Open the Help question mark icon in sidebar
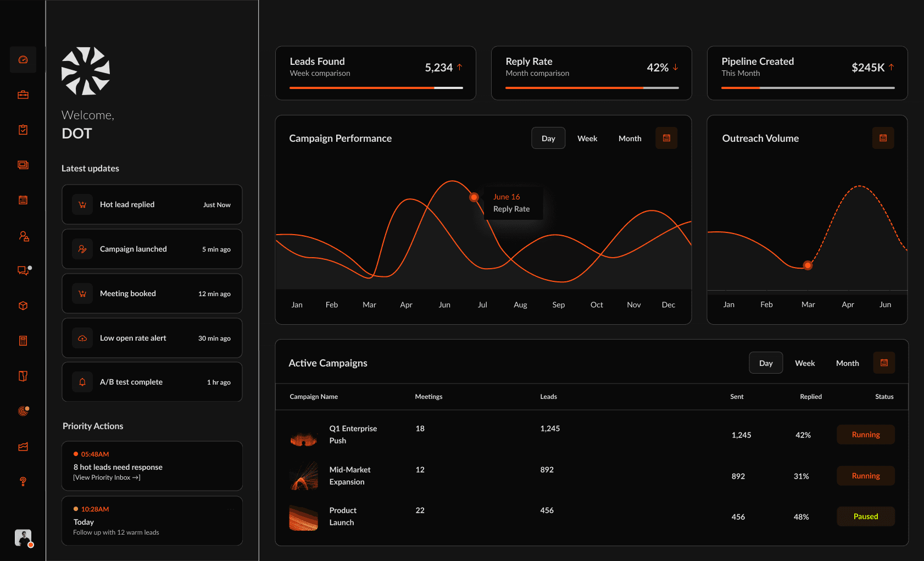The height and width of the screenshot is (561, 924). (x=23, y=482)
